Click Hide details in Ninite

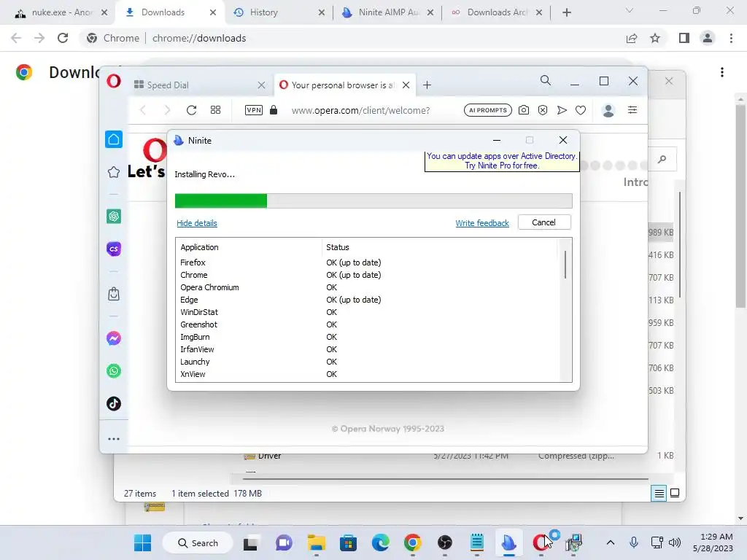pyautogui.click(x=197, y=223)
